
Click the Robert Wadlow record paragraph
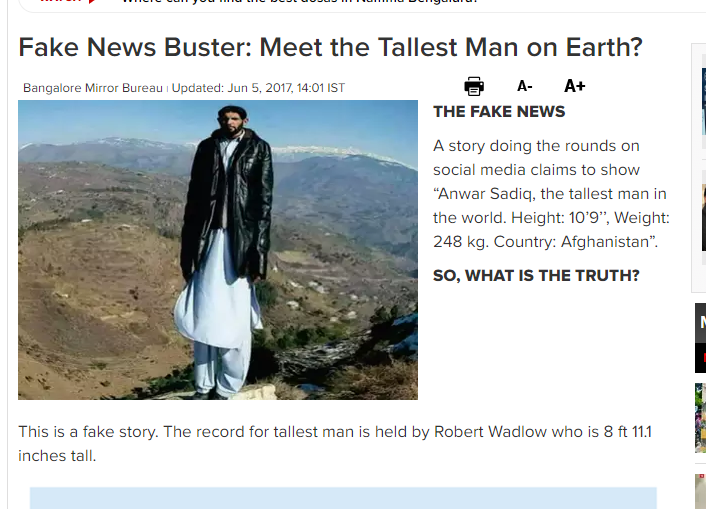pyautogui.click(x=335, y=444)
